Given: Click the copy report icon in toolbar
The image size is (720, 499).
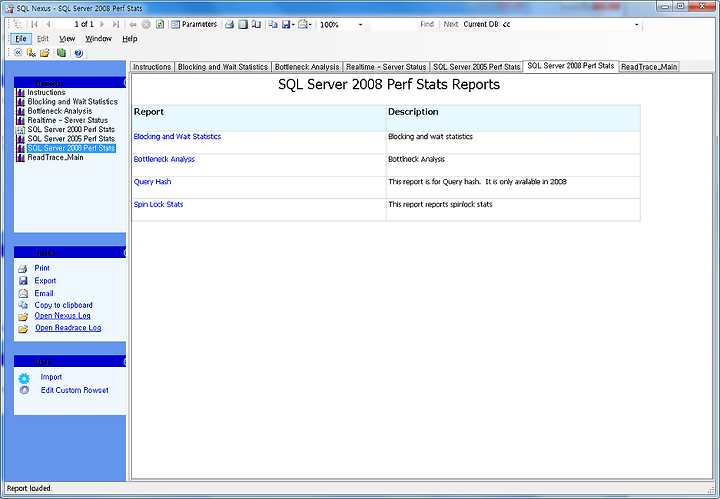Looking at the screenshot, I should tap(273, 24).
